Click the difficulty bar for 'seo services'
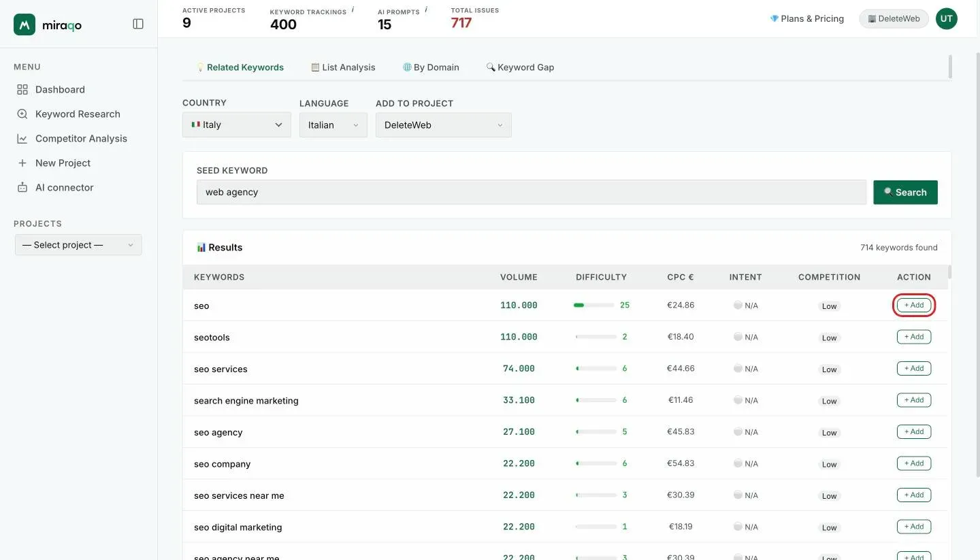 [x=595, y=369]
